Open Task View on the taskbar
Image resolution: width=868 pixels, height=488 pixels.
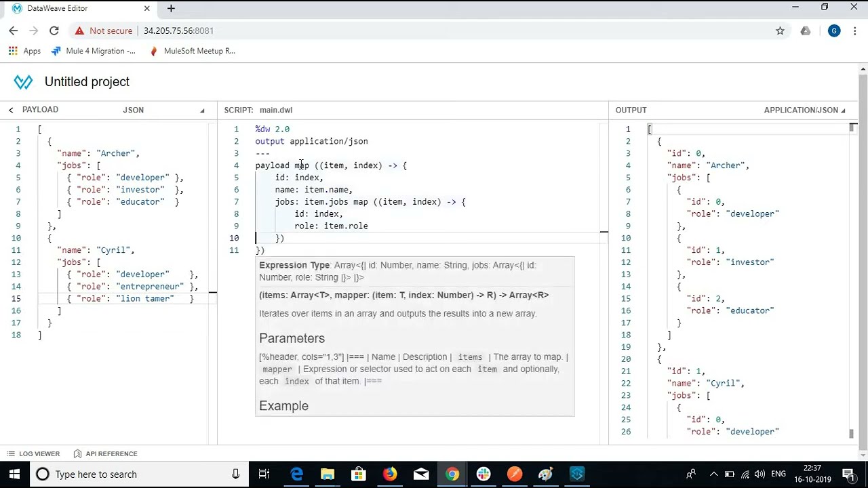coord(264,474)
